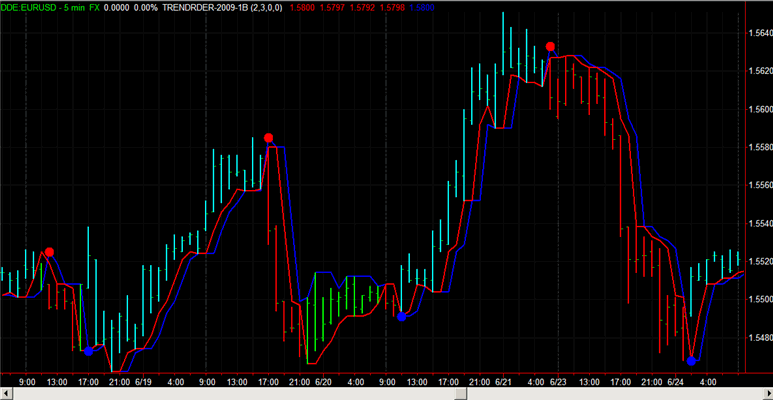Click the 1.5500 price axis label

pyautogui.click(x=760, y=299)
